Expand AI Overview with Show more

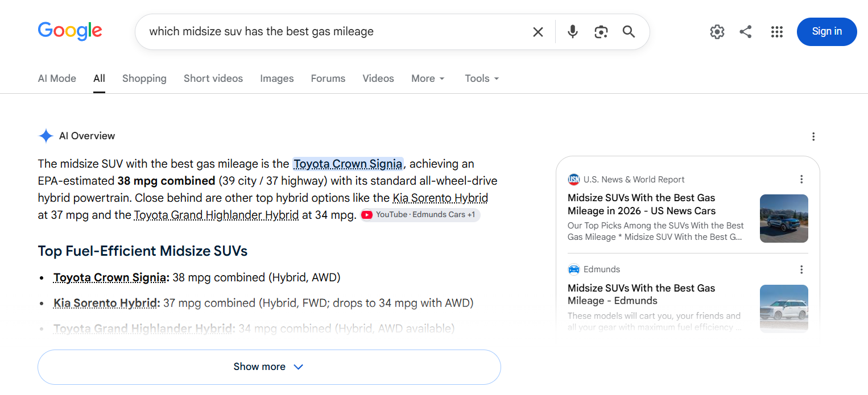pyautogui.click(x=269, y=367)
